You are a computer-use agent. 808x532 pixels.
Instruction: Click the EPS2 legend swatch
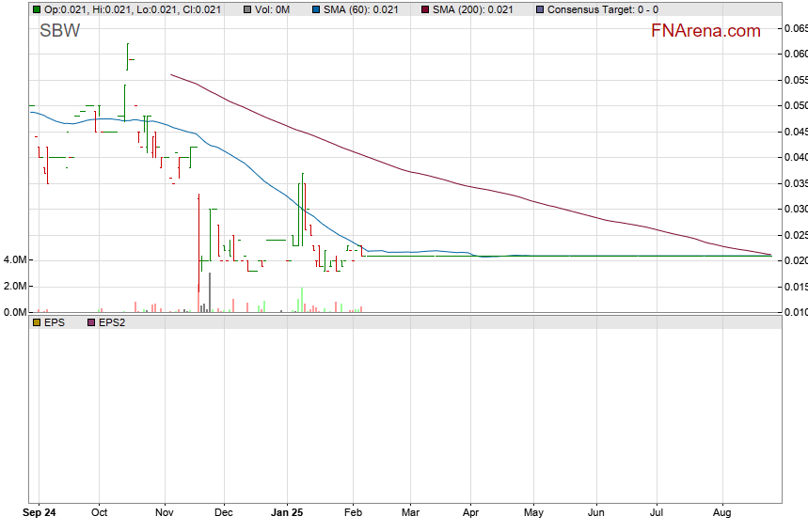[x=91, y=322]
